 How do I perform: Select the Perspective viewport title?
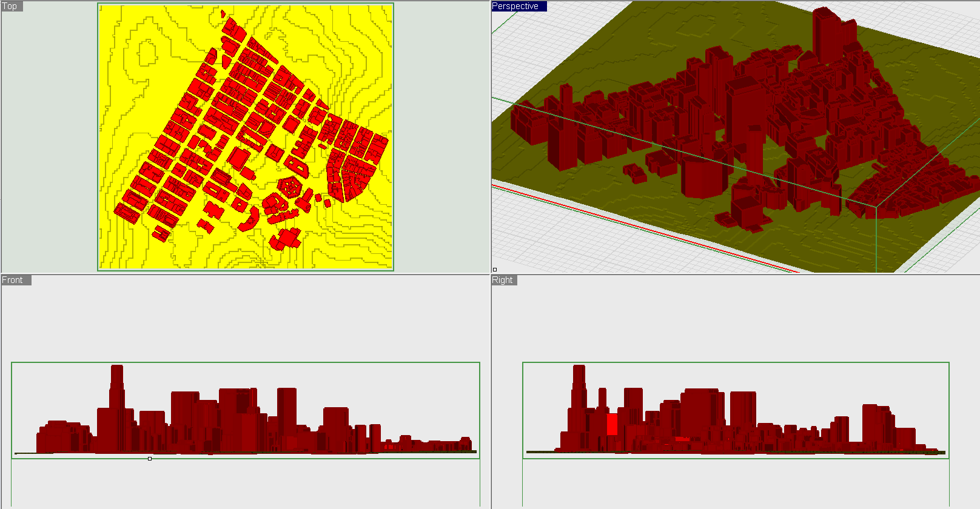coord(519,6)
